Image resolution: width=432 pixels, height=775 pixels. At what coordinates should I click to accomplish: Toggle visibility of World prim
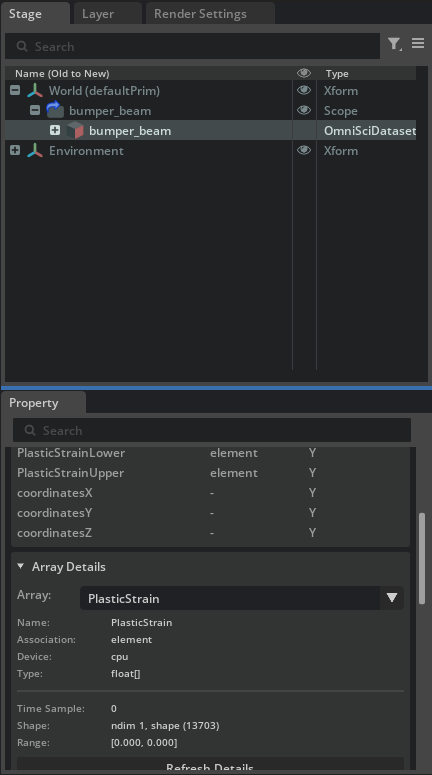pyautogui.click(x=304, y=90)
